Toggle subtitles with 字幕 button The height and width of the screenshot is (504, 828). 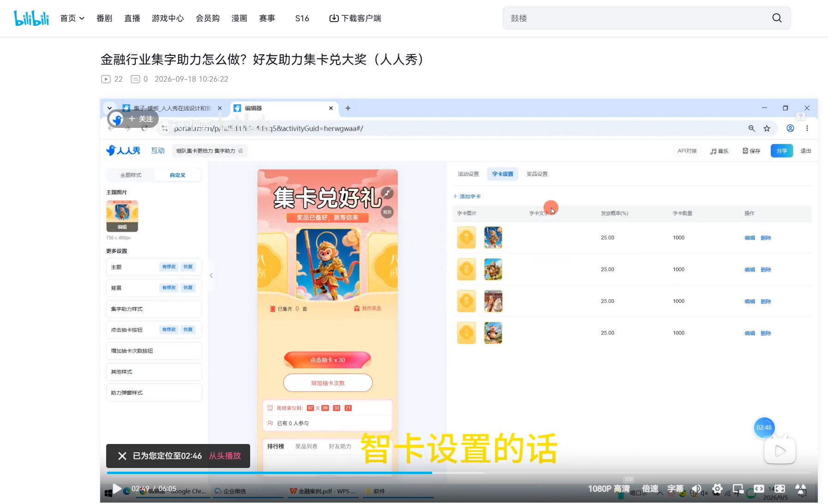tap(675, 489)
